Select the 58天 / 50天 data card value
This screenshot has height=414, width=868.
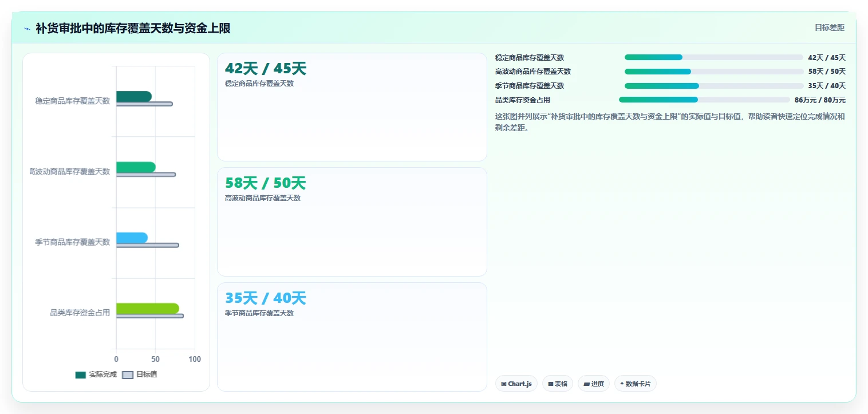pyautogui.click(x=266, y=183)
